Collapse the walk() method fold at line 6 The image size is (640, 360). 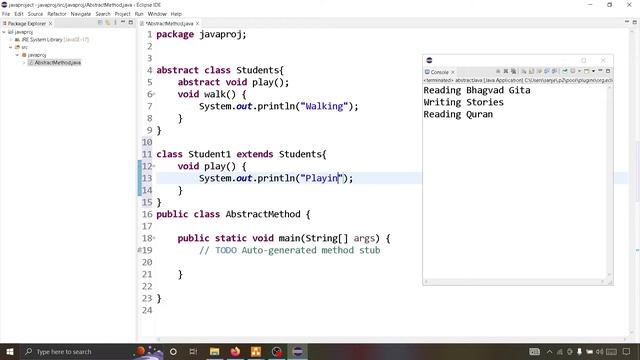(x=154, y=94)
